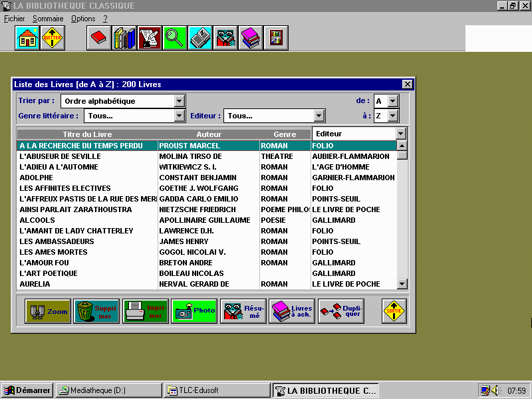Open the row-of-books toolbar icon

(x=124, y=39)
